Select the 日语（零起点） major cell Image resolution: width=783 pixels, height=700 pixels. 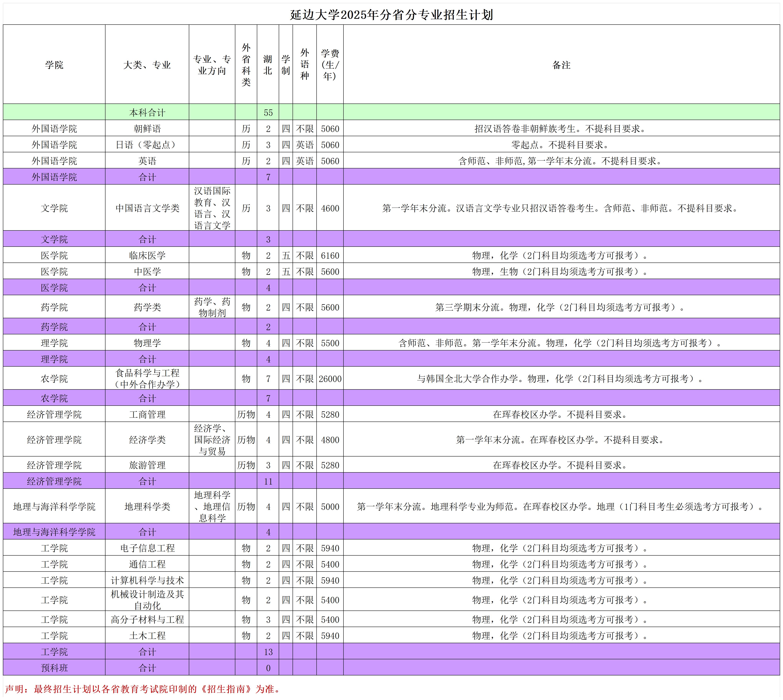click(x=147, y=145)
